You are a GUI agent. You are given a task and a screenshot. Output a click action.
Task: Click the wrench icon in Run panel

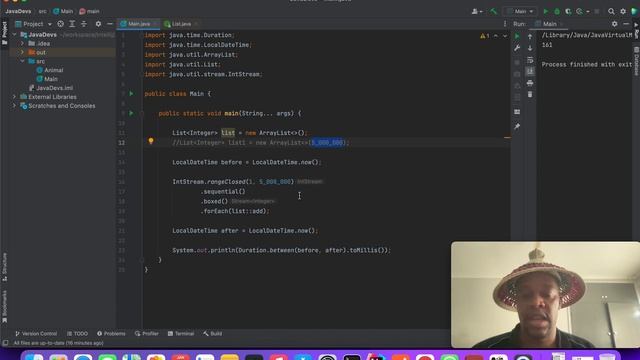pos(517,48)
